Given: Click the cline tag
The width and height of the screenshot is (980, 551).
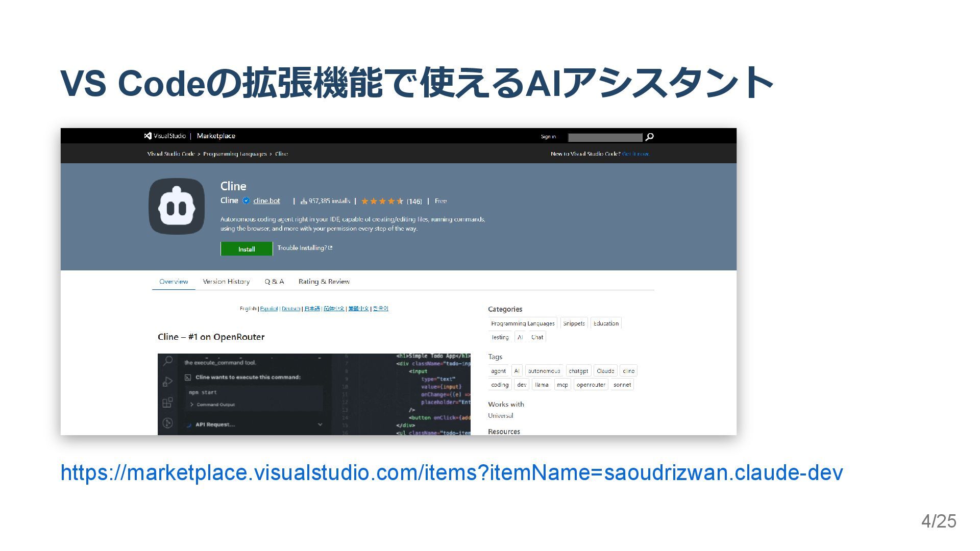Looking at the screenshot, I should click(x=629, y=371).
